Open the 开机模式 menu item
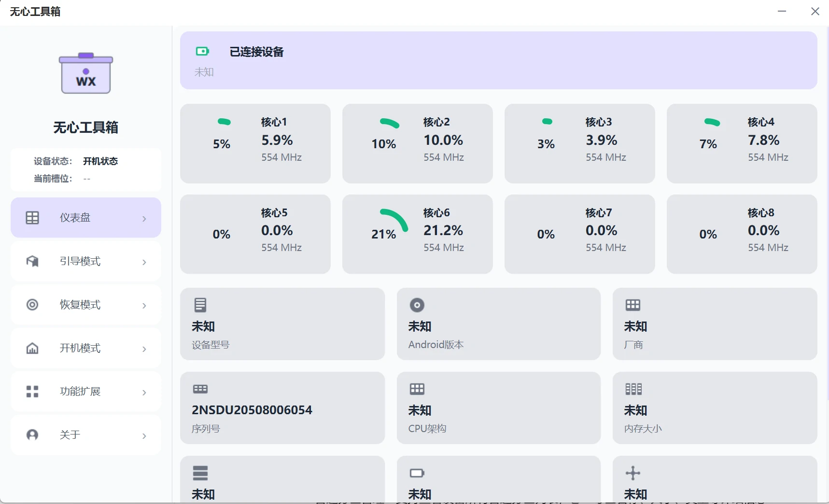Image resolution: width=829 pixels, height=504 pixels. click(86, 348)
